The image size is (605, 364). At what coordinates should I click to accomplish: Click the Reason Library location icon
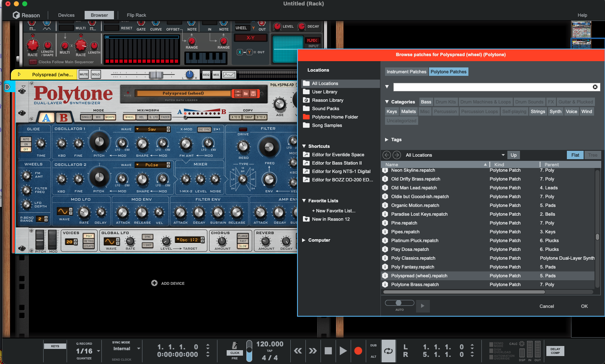306,100
